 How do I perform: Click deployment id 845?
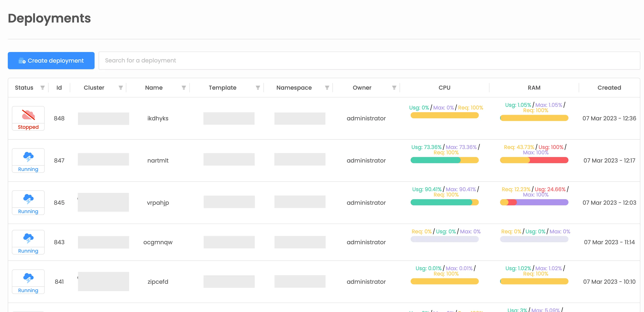click(x=59, y=203)
